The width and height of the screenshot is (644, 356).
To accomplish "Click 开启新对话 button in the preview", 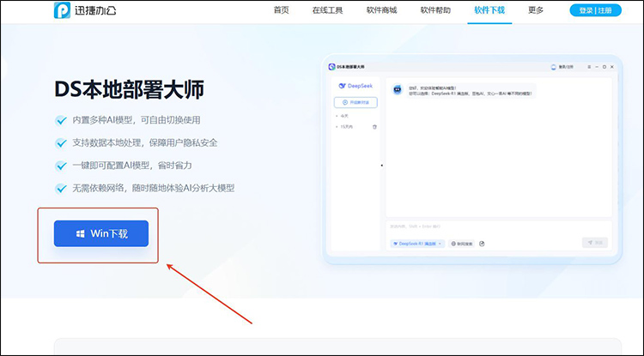I will 355,103.
